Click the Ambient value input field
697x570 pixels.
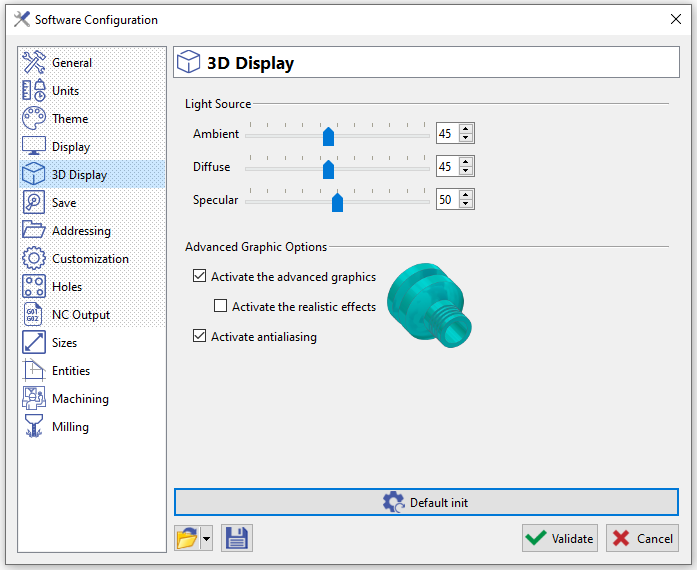click(x=446, y=134)
